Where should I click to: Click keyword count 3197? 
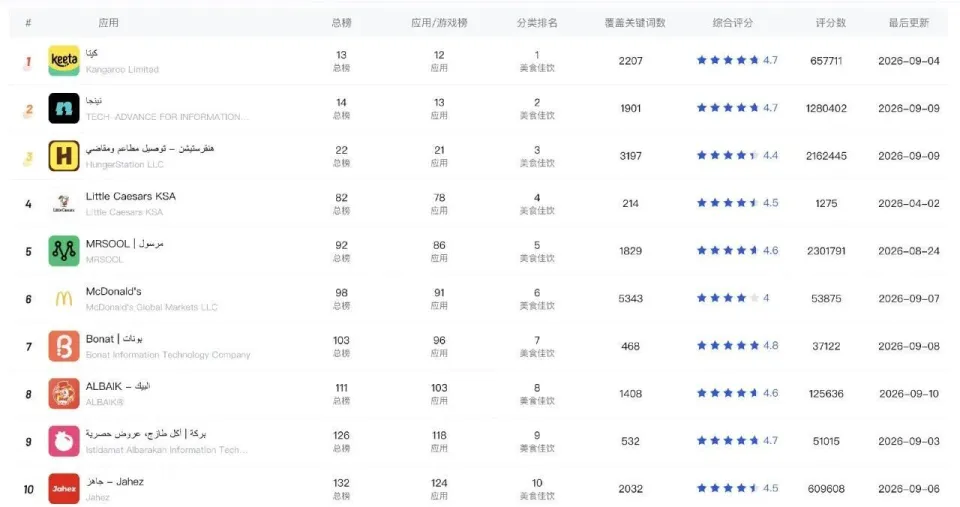tap(631, 156)
